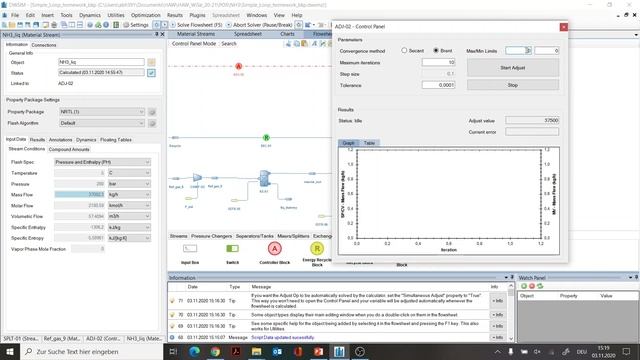
Task: Open Google Chrome from the taskbar
Action: pyautogui.click(x=215, y=351)
